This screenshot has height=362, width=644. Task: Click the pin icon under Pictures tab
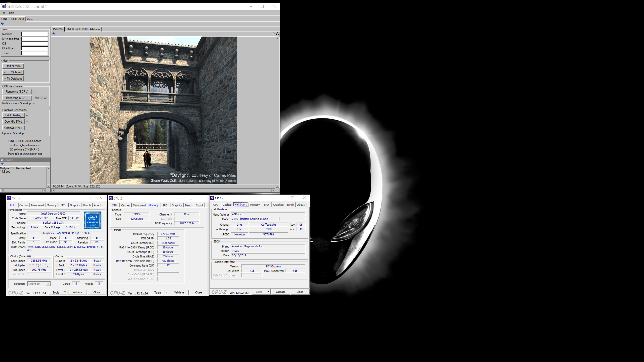point(54,34)
